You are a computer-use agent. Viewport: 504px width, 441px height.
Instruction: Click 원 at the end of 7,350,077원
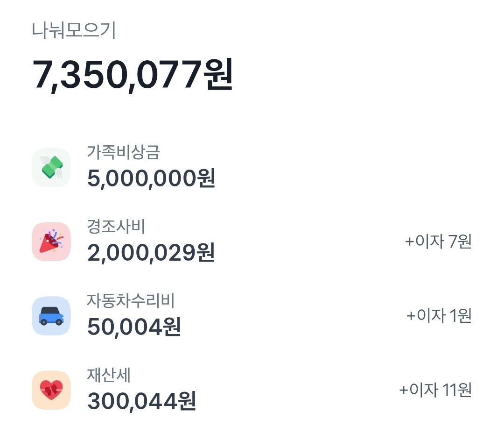coord(218,75)
